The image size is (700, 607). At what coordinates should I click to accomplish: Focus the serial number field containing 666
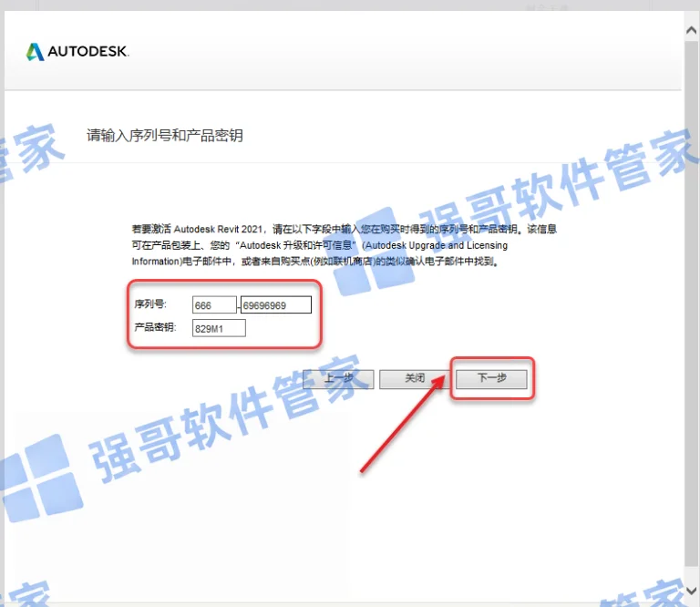(x=214, y=305)
